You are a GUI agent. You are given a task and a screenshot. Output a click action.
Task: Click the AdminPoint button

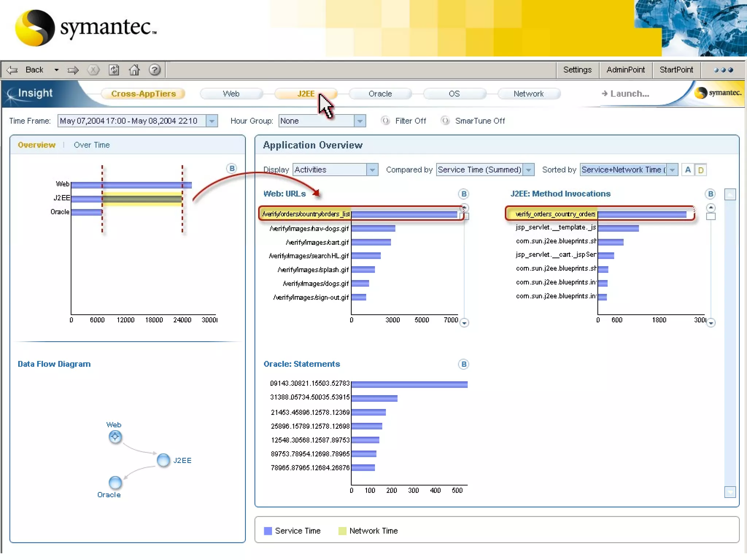tap(625, 70)
